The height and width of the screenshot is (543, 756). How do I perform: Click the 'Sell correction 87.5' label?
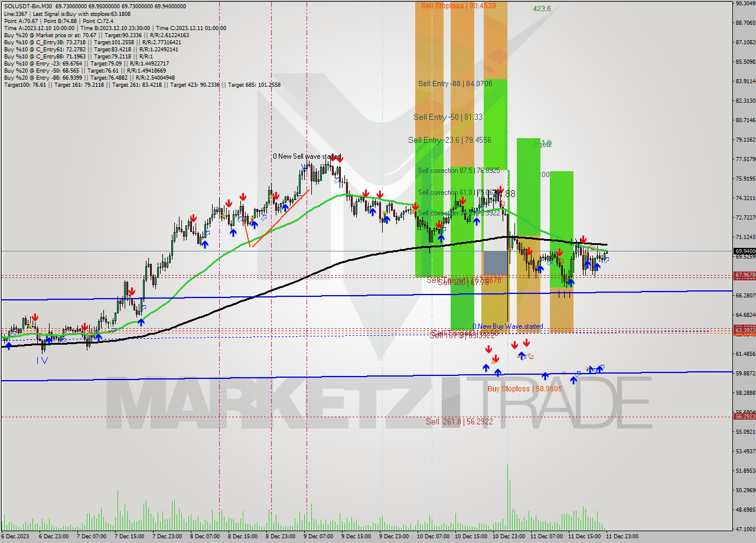(459, 171)
